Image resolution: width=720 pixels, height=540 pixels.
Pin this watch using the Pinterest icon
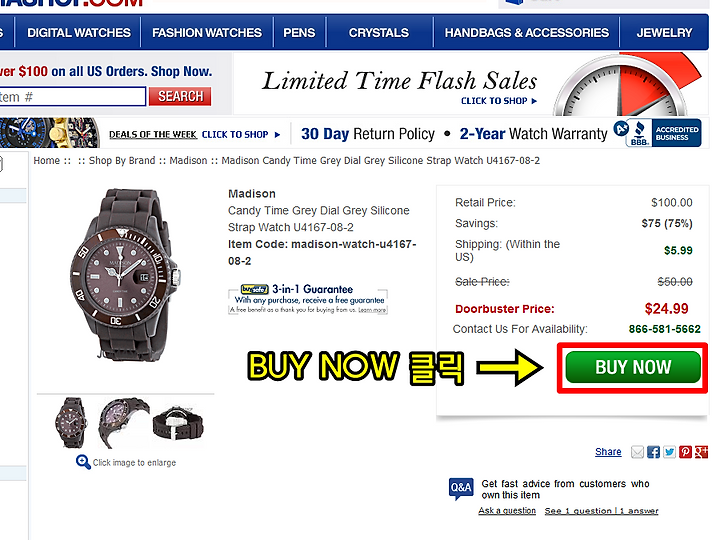point(685,452)
